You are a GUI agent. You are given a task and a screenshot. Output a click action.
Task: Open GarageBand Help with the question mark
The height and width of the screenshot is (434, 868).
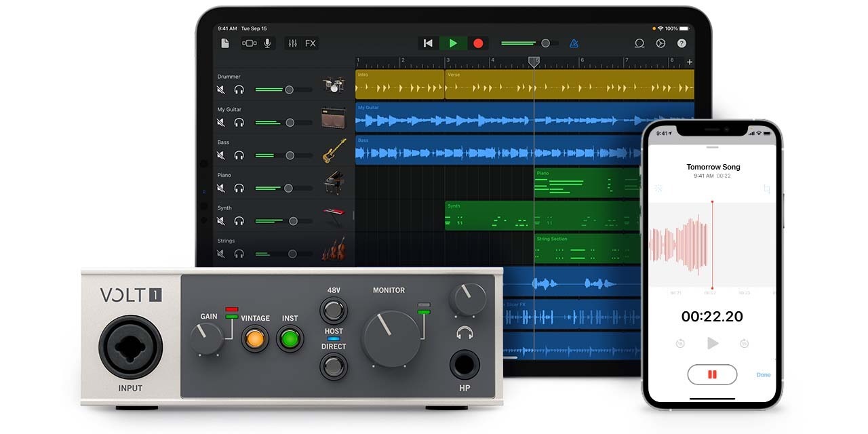click(681, 43)
